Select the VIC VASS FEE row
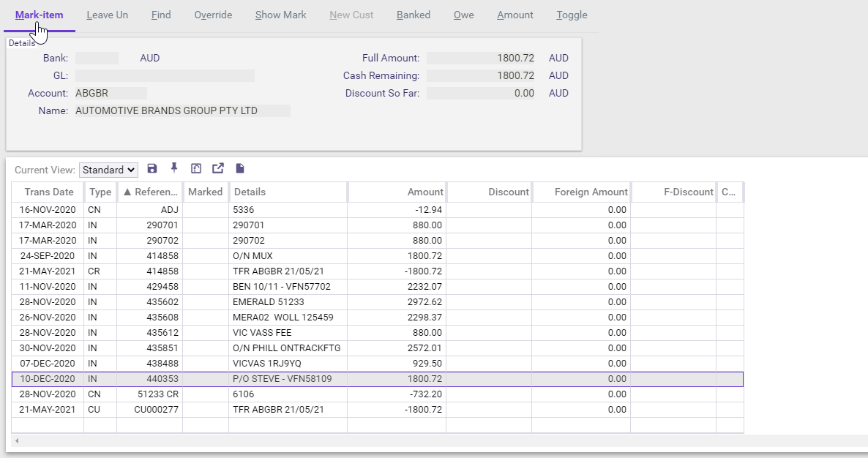Viewport: 868px width, 458px height. point(378,333)
